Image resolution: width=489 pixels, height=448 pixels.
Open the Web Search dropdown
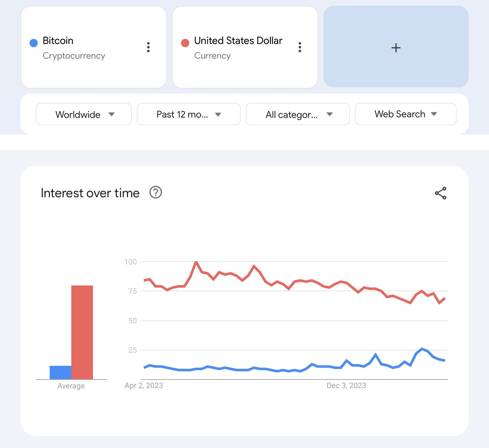[405, 114]
